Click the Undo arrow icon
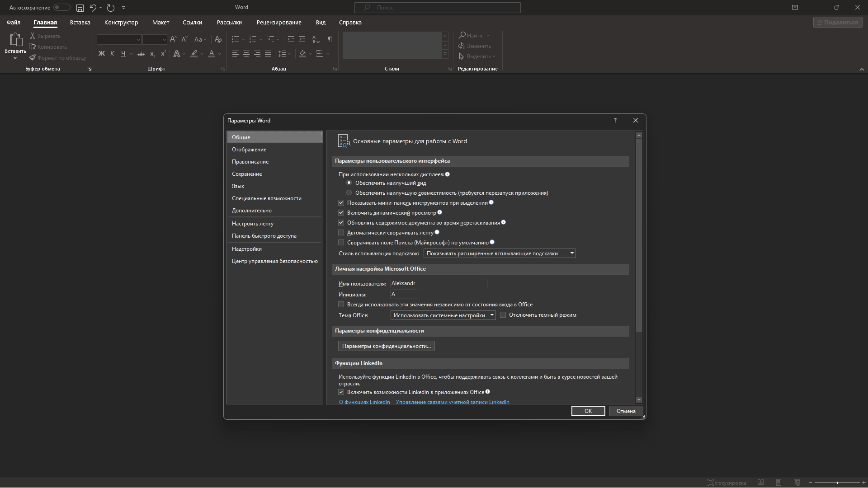 [93, 8]
